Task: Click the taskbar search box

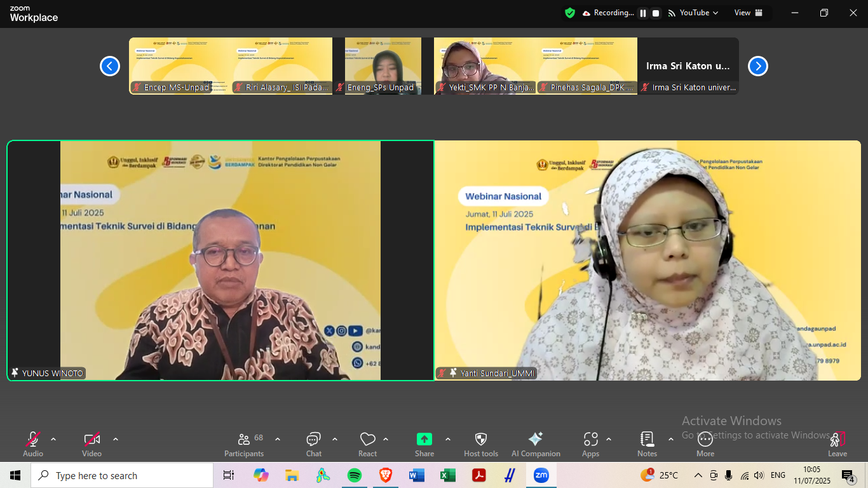Action: point(122,475)
